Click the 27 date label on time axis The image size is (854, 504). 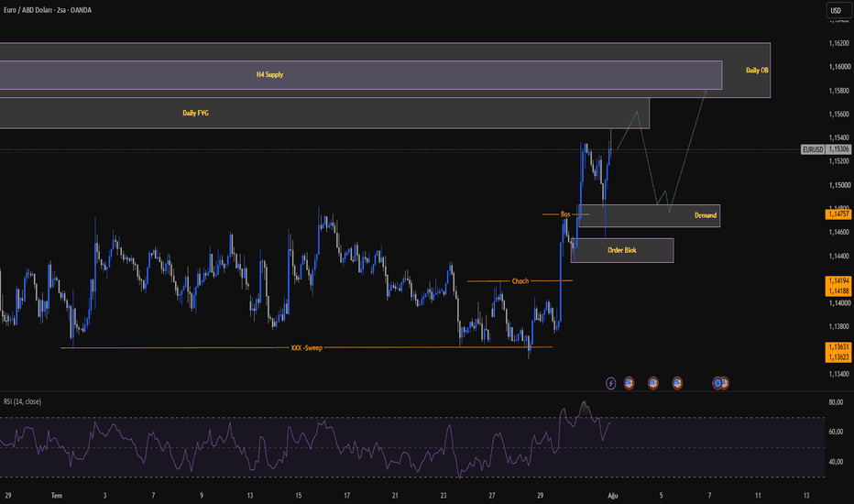492,495
